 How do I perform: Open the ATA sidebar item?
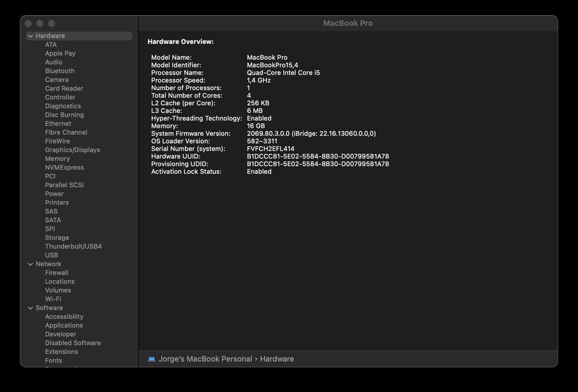point(51,44)
